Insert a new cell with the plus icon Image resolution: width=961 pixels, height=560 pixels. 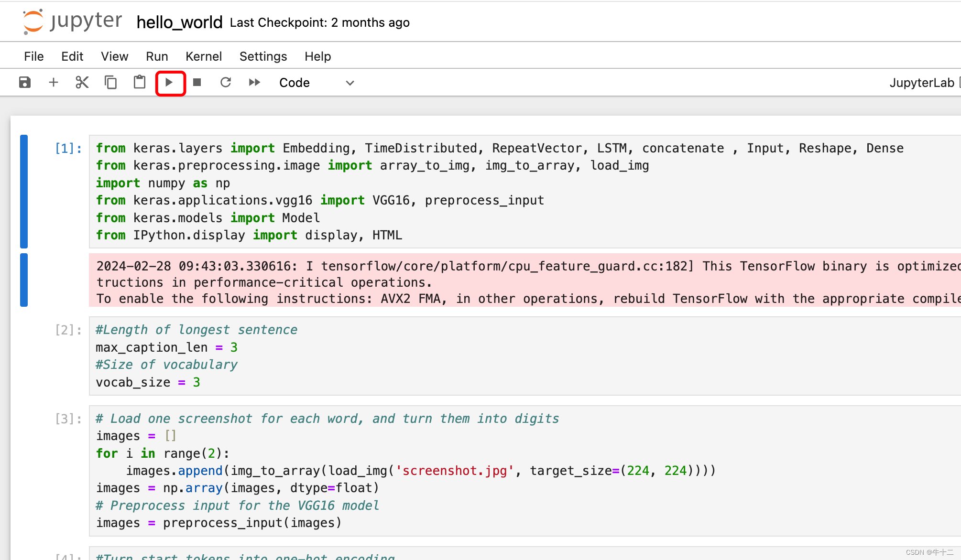point(53,82)
